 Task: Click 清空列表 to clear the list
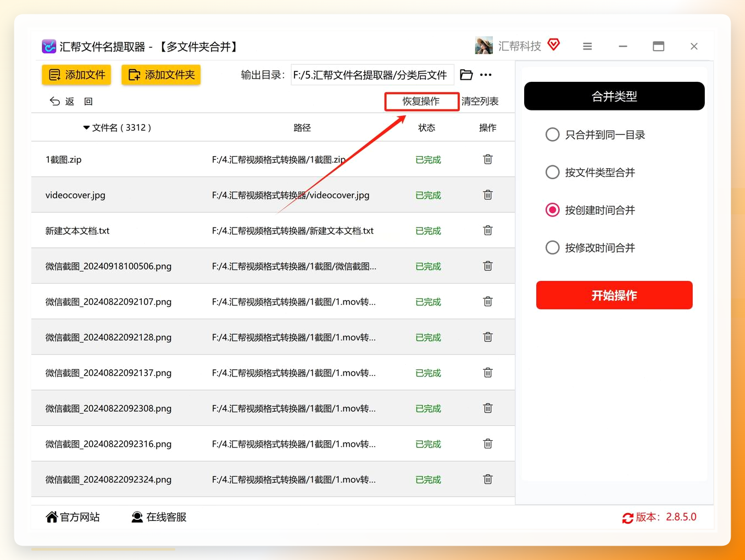[x=480, y=101]
